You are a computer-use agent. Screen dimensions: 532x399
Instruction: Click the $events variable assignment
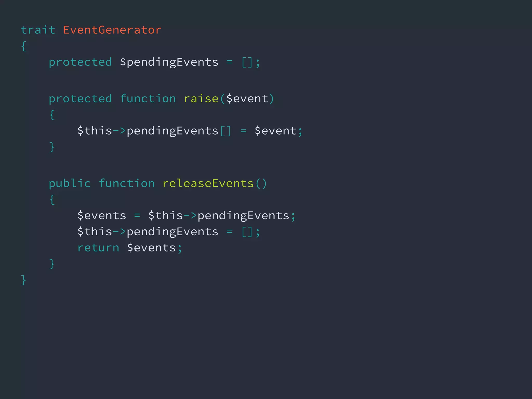pos(102,216)
